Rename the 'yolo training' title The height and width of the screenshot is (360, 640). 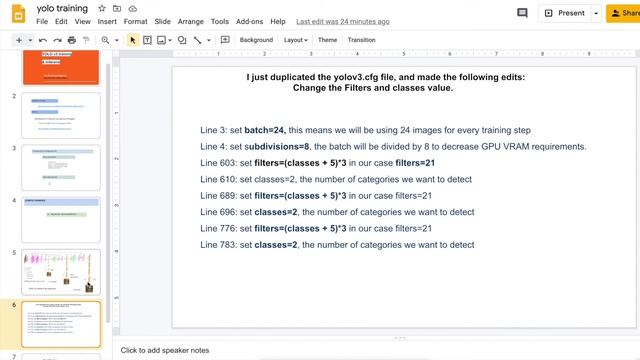62,8
